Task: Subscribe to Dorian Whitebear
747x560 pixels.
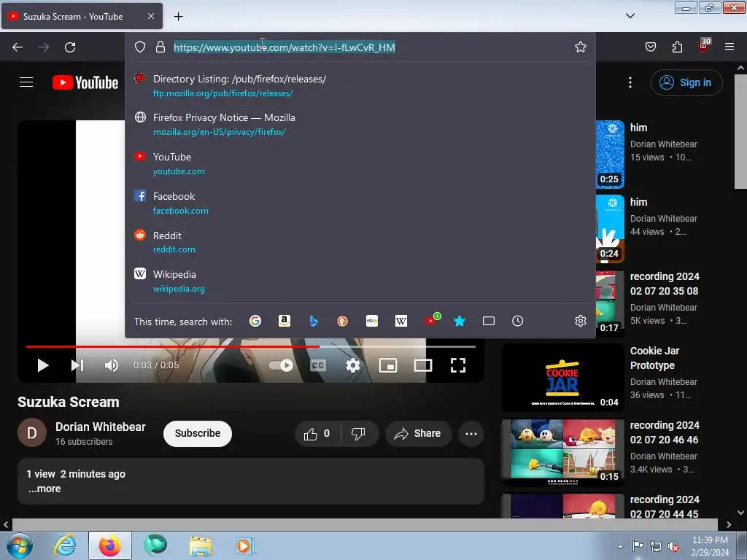Action: tap(197, 433)
